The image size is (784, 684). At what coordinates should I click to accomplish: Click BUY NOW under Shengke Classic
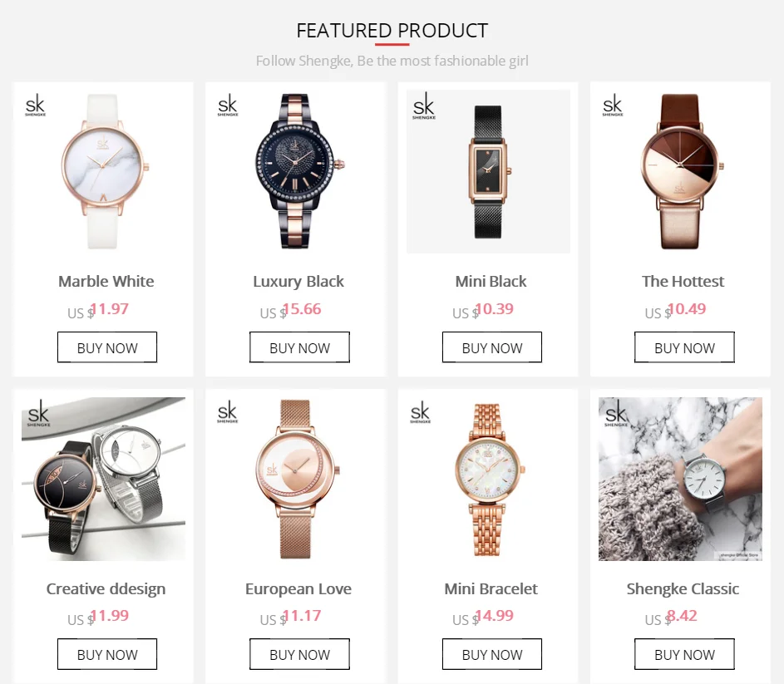(x=684, y=654)
